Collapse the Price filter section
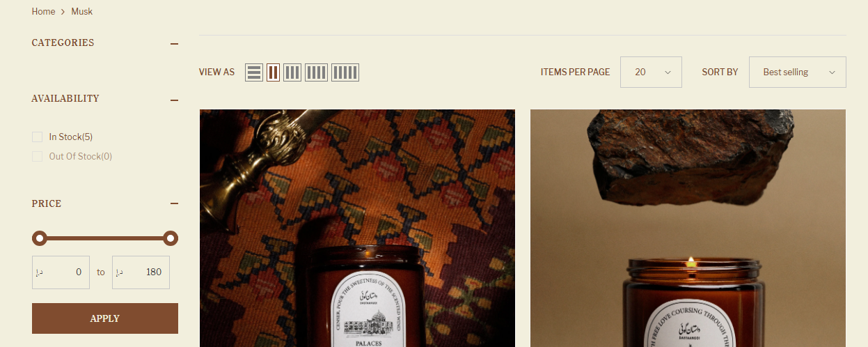The width and height of the screenshot is (868, 347). tap(174, 204)
